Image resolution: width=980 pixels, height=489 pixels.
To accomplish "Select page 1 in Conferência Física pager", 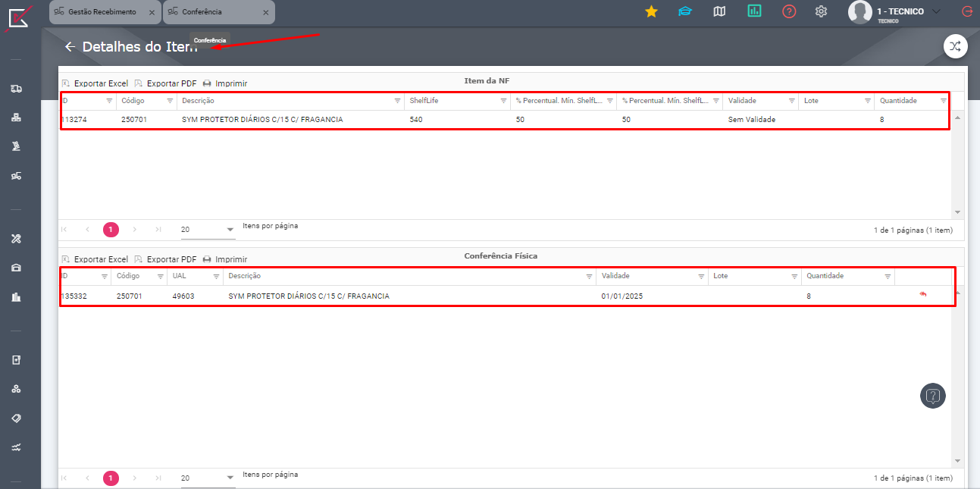I will [111, 478].
